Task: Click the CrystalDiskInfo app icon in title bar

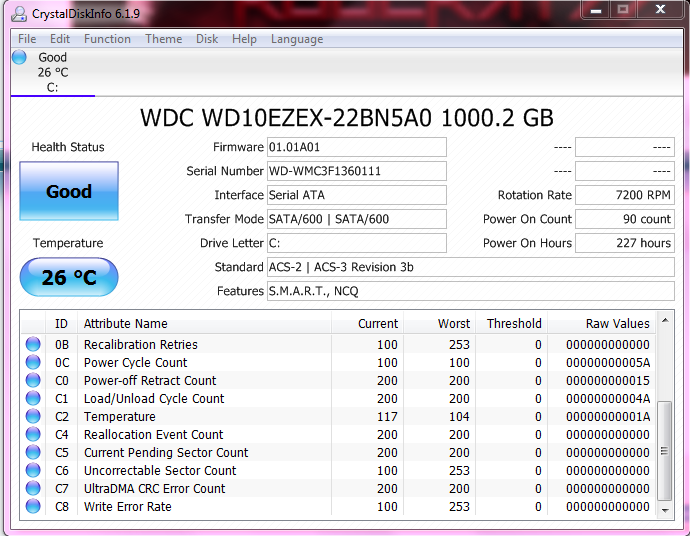Action: click(x=19, y=14)
